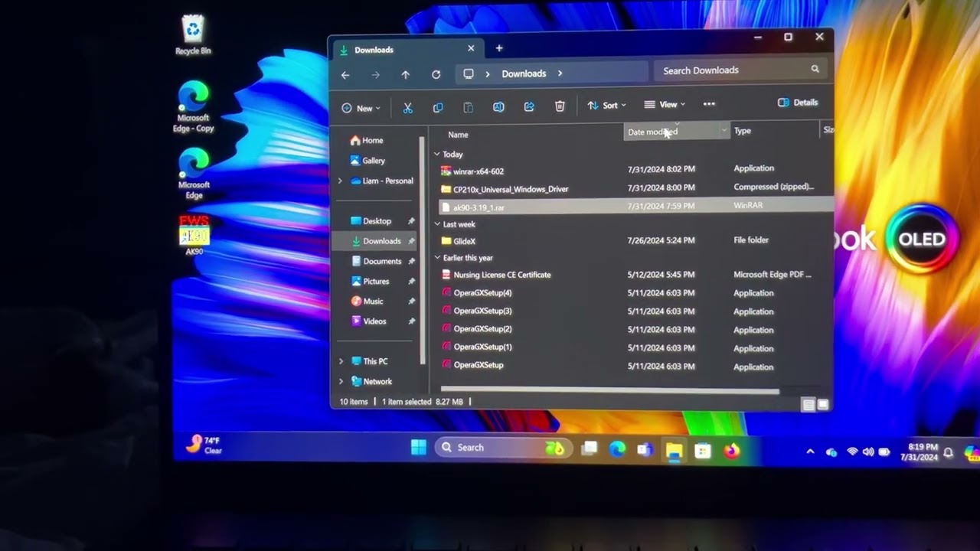Go up one folder level arrow
Screen dimensions: 980x551
[406, 75]
